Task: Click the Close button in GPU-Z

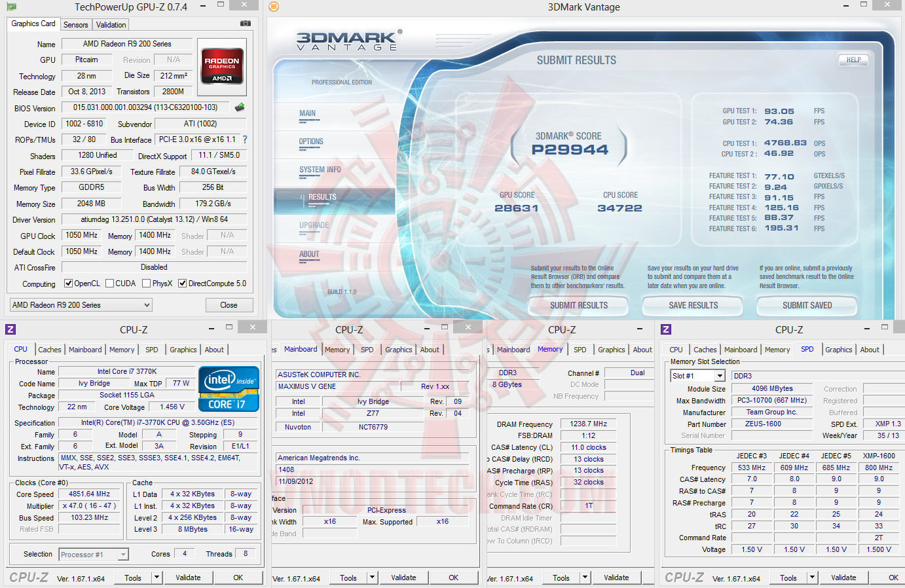Action: [x=229, y=305]
